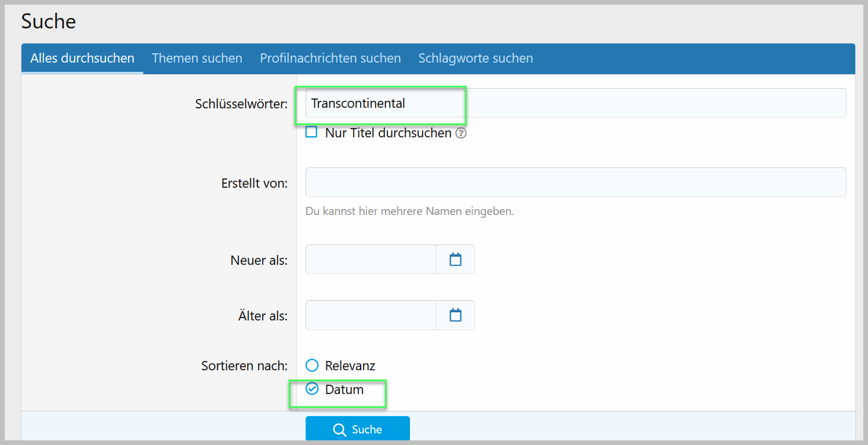Click the hint text about mehrere Namen
The width and height of the screenshot is (868, 445).
click(x=409, y=211)
